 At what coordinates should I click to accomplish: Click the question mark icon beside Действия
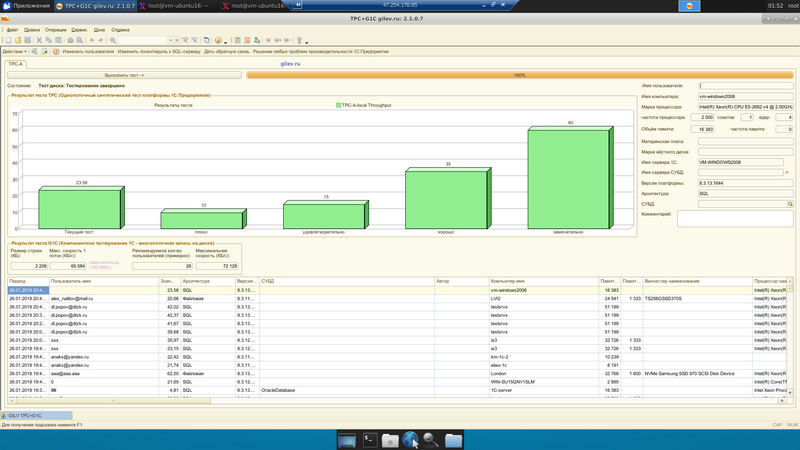click(x=56, y=52)
